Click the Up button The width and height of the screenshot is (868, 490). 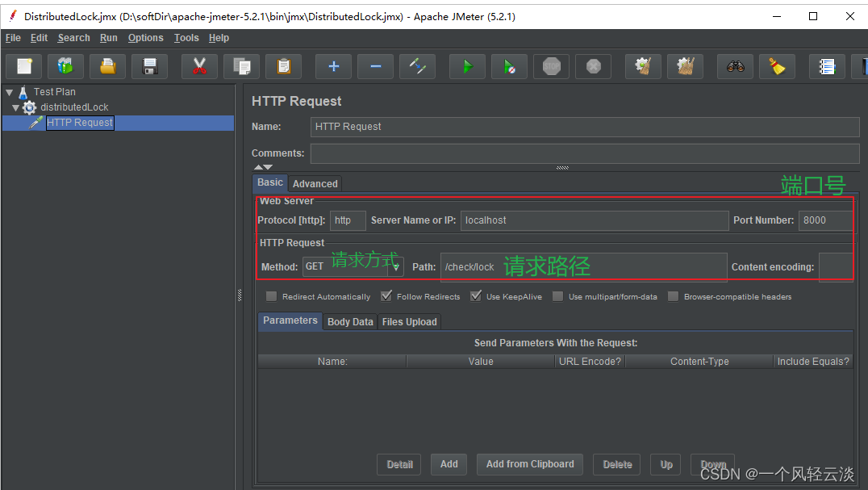click(x=666, y=464)
